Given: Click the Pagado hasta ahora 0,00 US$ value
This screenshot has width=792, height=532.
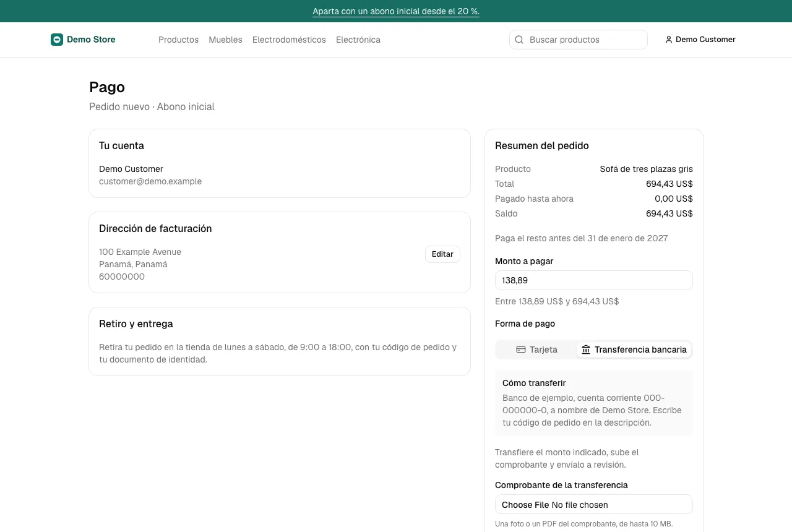Looking at the screenshot, I should coord(674,199).
